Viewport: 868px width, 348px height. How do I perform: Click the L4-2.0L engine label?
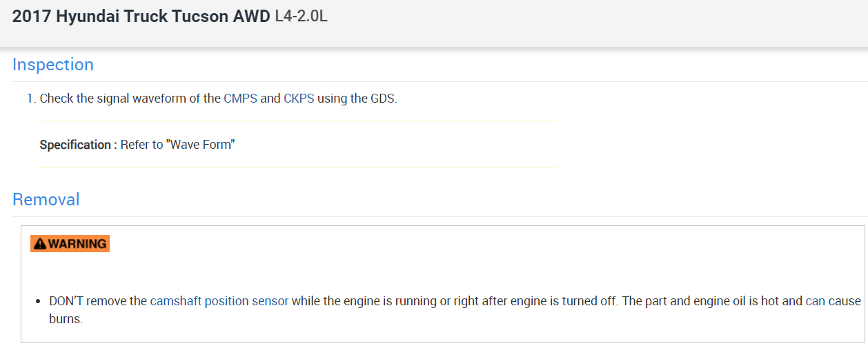click(x=301, y=17)
